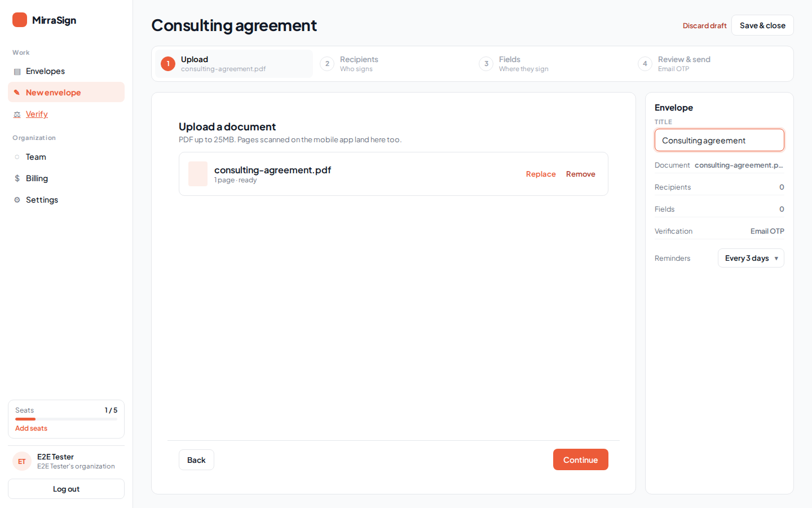The image size is (812, 508).
Task: Open Settings gear icon
Action: click(17, 200)
